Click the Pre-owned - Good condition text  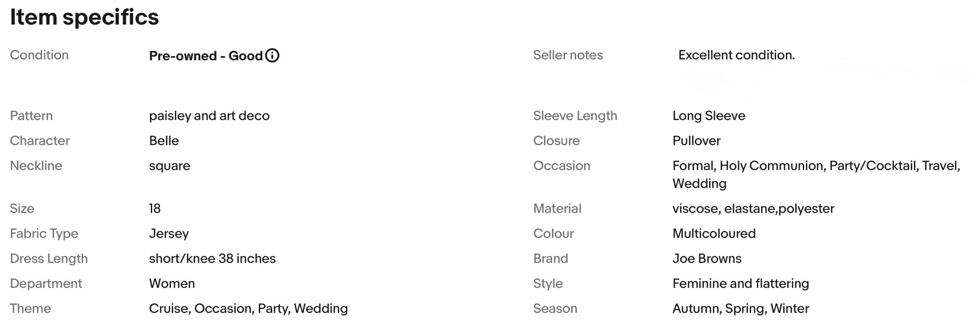[x=205, y=56]
